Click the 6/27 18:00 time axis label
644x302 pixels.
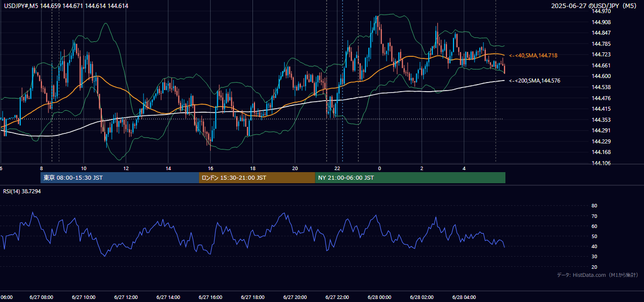253,297
